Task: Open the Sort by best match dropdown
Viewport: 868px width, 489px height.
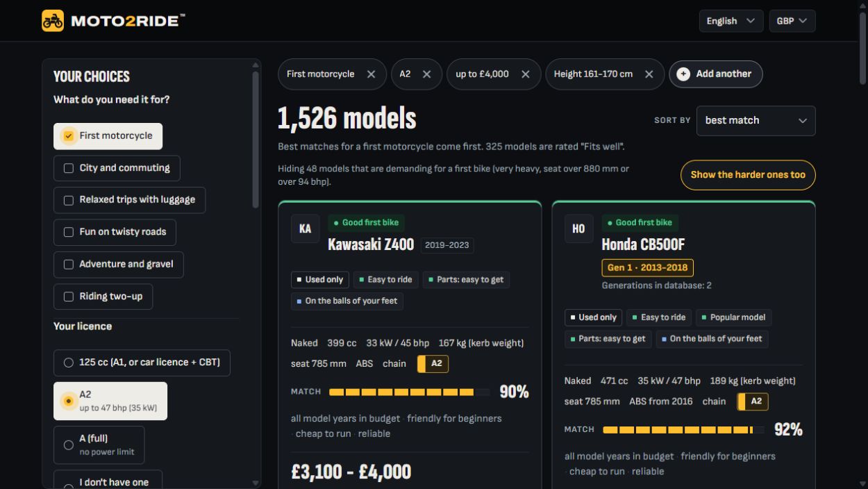Action: (x=756, y=120)
